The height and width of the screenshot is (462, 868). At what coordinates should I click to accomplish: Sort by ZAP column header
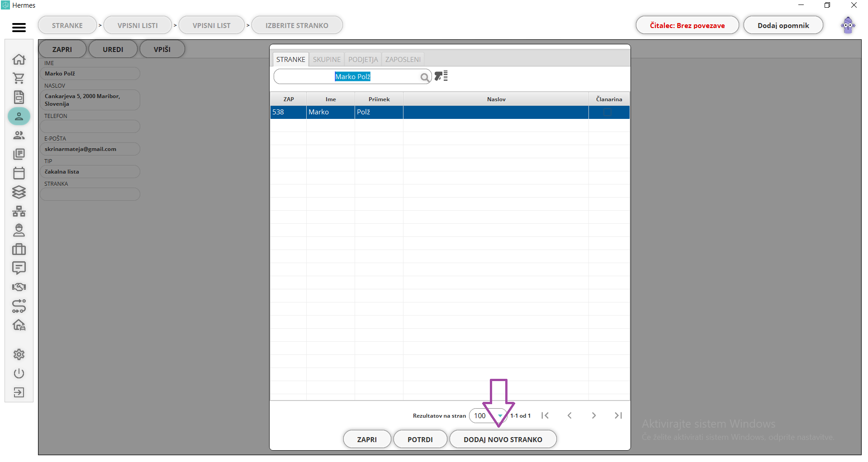click(289, 99)
